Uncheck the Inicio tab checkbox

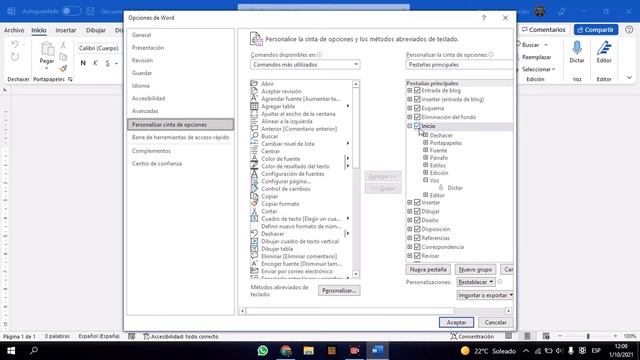pos(417,126)
